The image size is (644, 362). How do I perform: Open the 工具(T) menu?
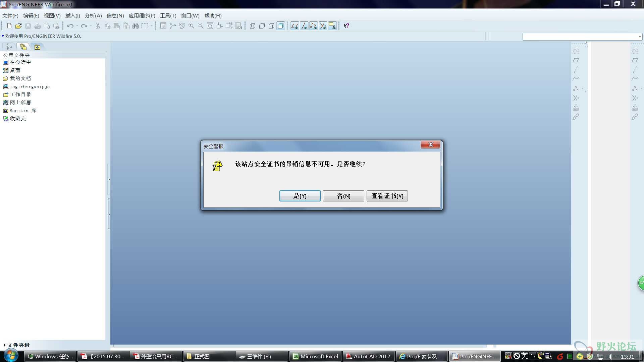coord(168,15)
